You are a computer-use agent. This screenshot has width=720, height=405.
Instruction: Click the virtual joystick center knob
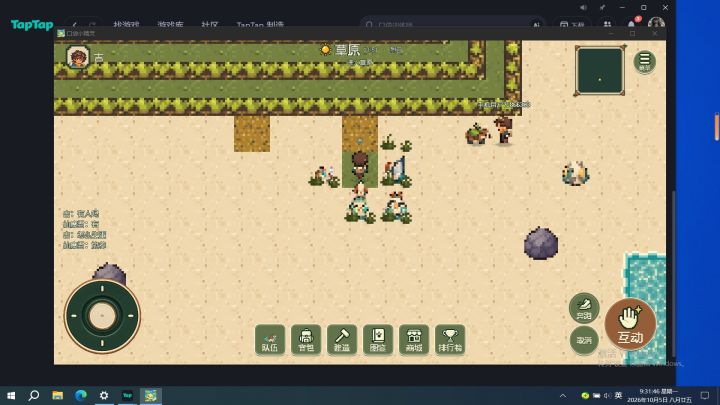[102, 316]
